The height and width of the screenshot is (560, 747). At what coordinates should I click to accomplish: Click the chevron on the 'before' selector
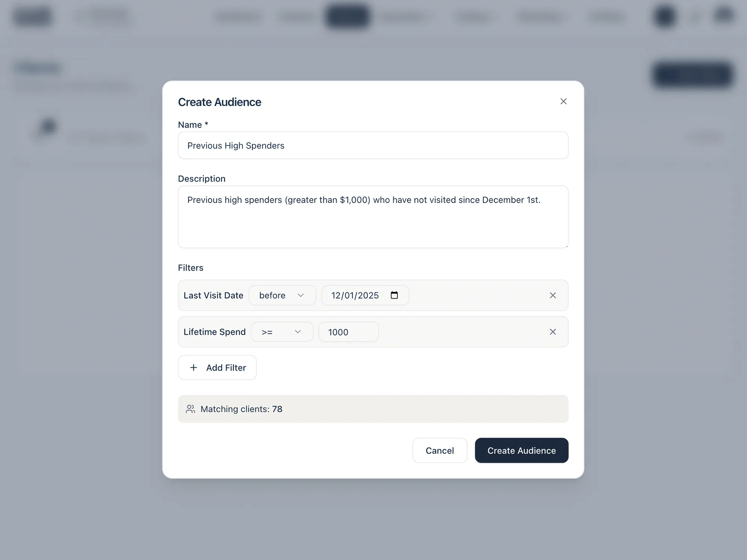pos(301,295)
